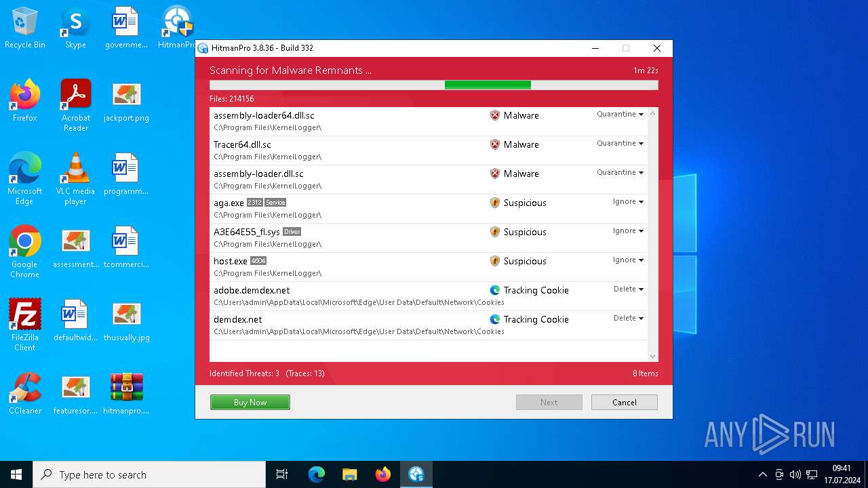868x488 pixels.
Task: Open the government Word document icon
Action: pyautogui.click(x=125, y=28)
